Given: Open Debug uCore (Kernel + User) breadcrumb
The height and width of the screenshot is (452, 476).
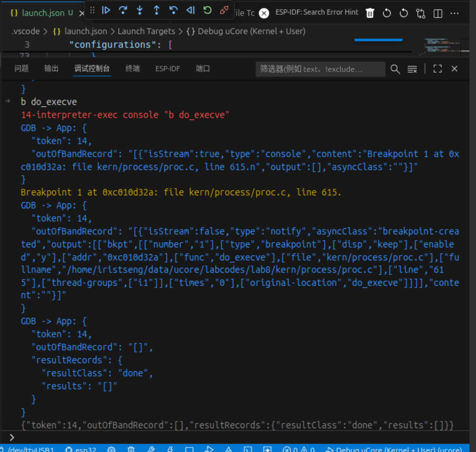Looking at the screenshot, I should pyautogui.click(x=246, y=31).
